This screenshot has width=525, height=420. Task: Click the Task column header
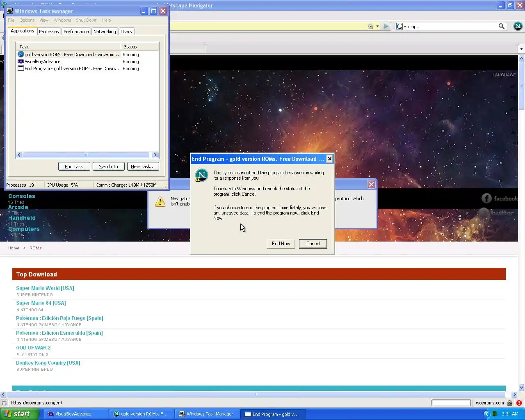[x=68, y=47]
